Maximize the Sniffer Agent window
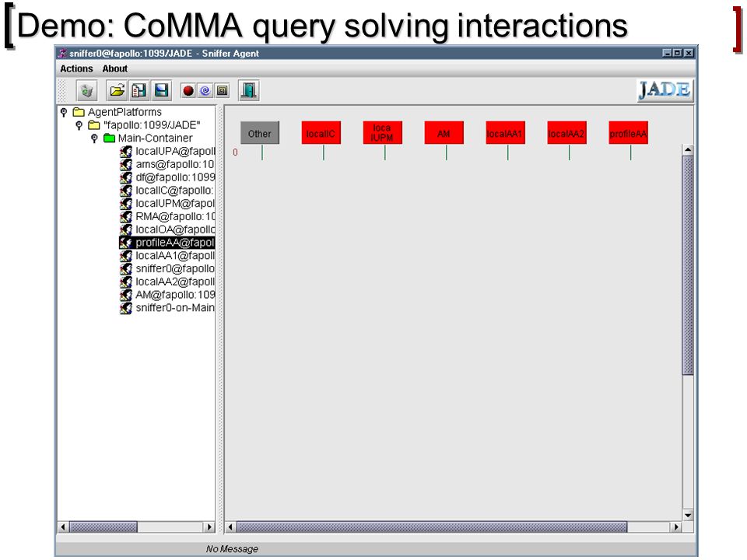The image size is (747, 560). pyautogui.click(x=677, y=54)
